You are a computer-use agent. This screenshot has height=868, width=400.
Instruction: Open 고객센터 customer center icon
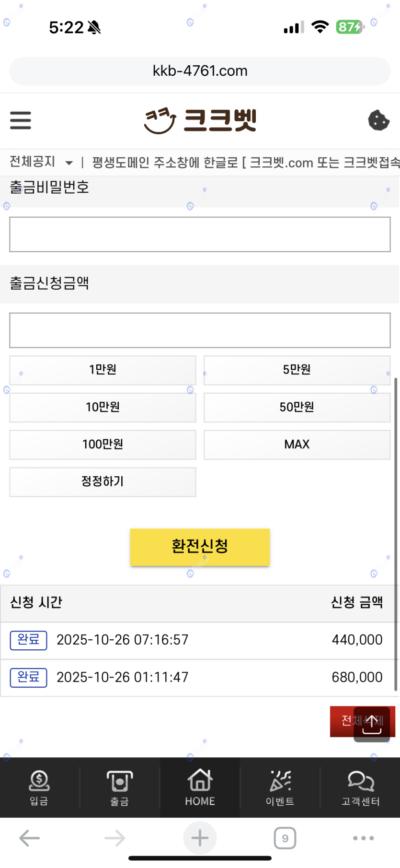[360, 787]
